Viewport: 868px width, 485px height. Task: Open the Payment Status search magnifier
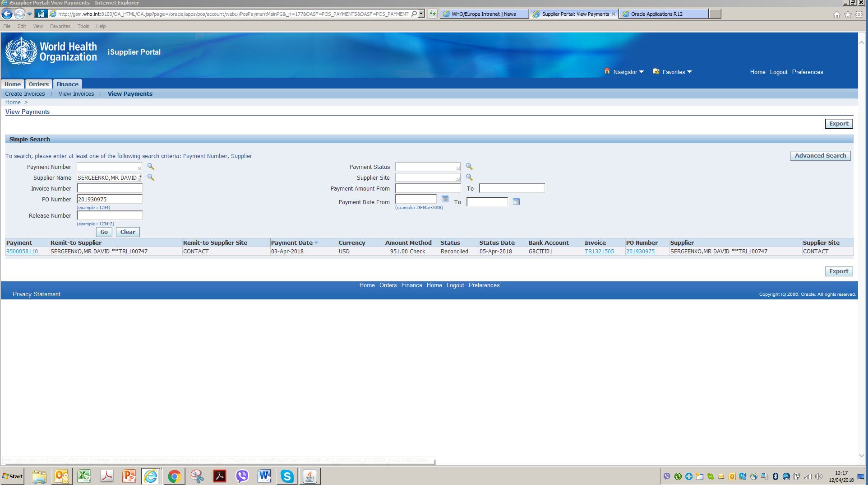click(469, 167)
